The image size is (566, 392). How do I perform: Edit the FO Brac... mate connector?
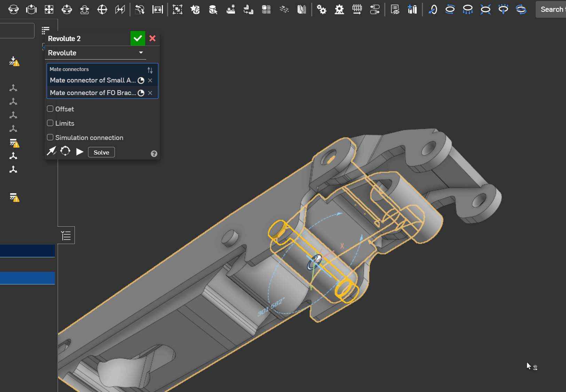pos(141,93)
